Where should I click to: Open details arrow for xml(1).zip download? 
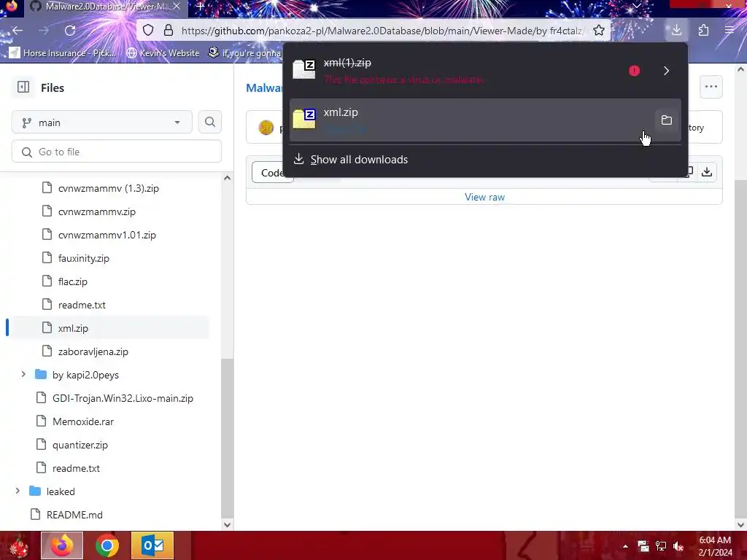666,71
